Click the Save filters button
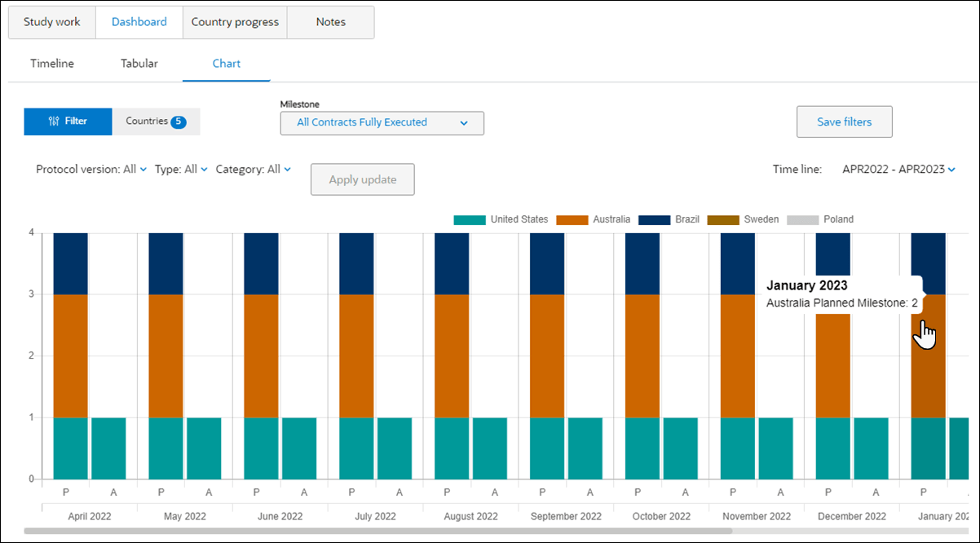980x543 pixels. coord(845,121)
